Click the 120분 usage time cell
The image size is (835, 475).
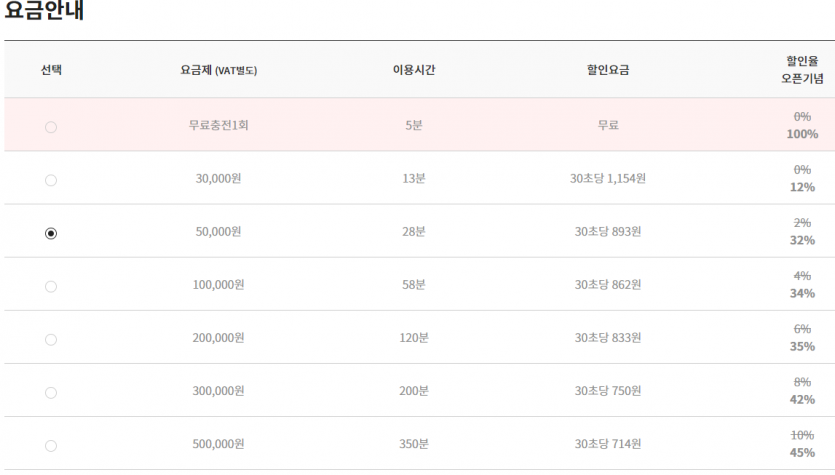pos(414,338)
